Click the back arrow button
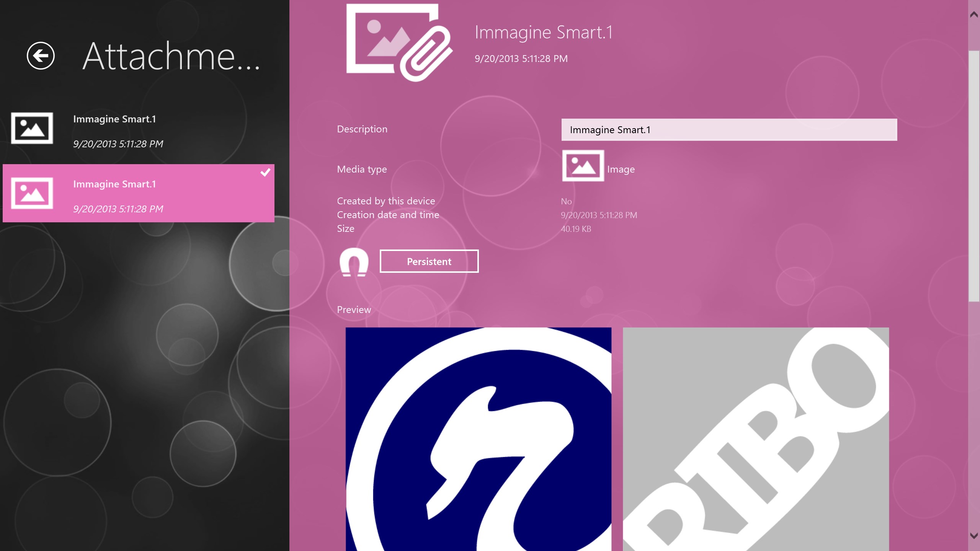 pyautogui.click(x=41, y=56)
